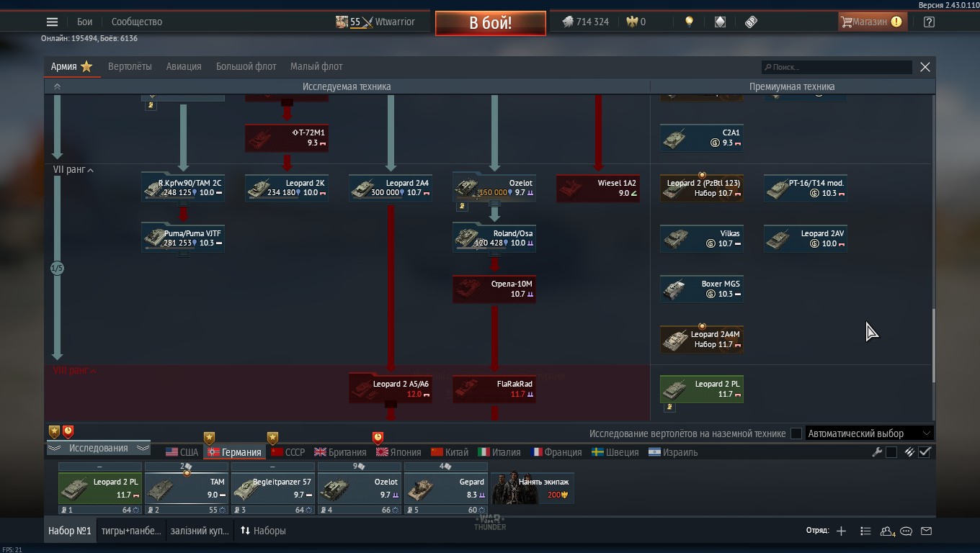The width and height of the screenshot is (980, 553).
Task: Open the diamond-shaped icon next to the light bulb
Action: pyautogui.click(x=720, y=22)
